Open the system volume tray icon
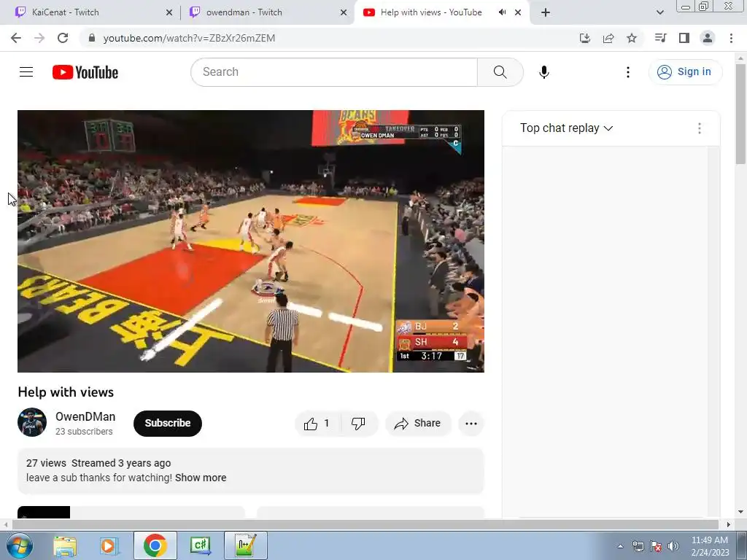Image resolution: width=747 pixels, height=560 pixels. coord(673,546)
